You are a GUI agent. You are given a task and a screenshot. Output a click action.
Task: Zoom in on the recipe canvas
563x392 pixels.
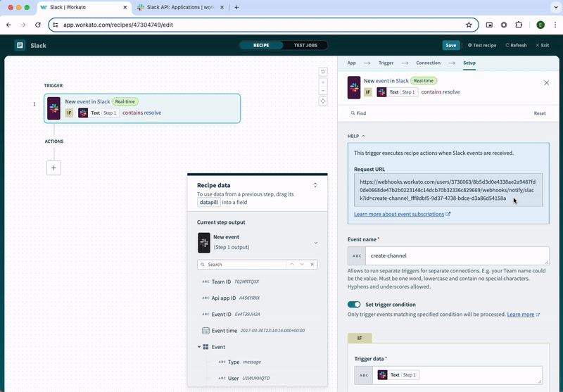pos(323,82)
